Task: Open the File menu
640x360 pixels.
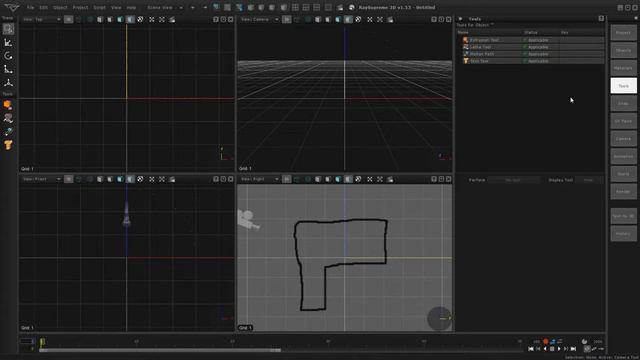Action: [31, 7]
